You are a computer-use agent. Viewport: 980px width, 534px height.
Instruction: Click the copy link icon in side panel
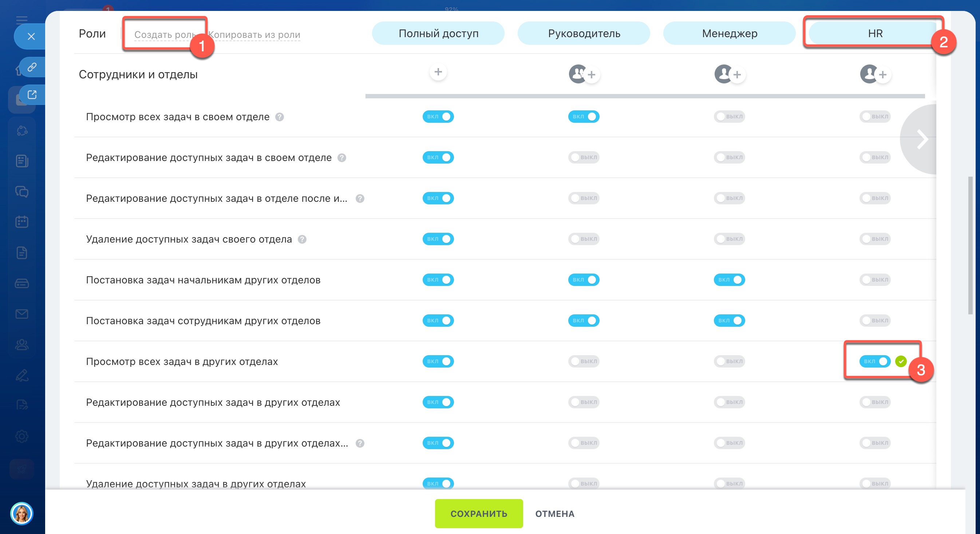pos(32,67)
